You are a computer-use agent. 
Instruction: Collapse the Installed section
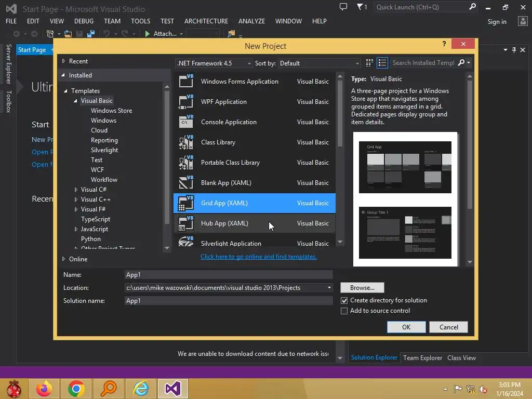[63, 75]
